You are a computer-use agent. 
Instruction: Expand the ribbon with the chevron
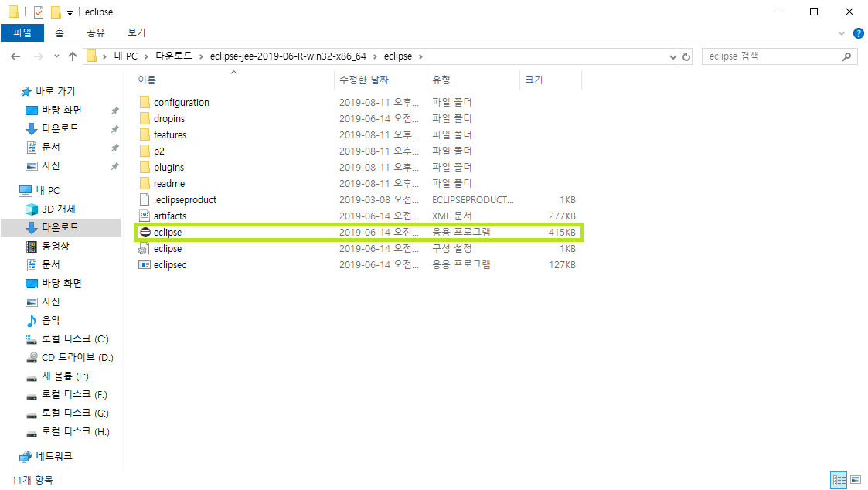842,33
